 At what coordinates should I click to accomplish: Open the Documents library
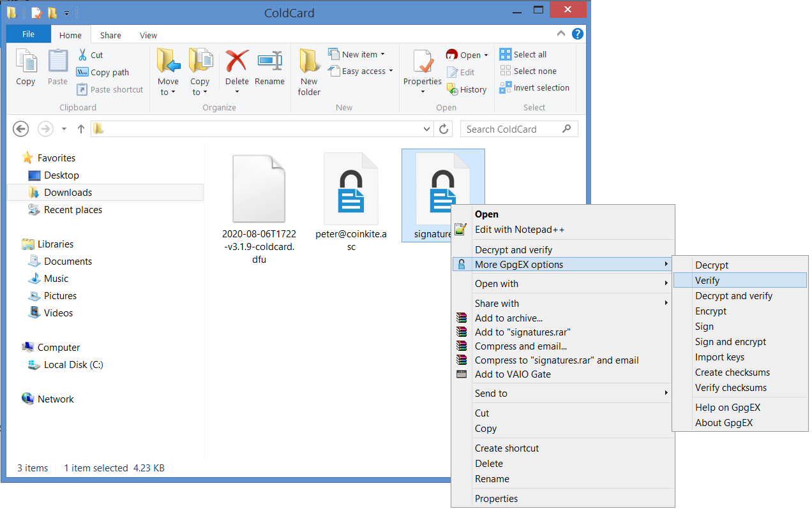click(x=68, y=262)
